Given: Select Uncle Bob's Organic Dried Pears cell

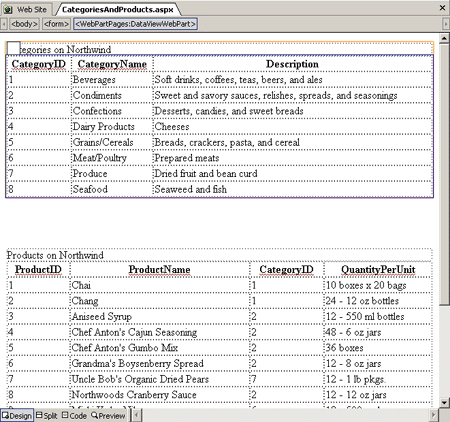Looking at the screenshot, I should click(160, 379).
